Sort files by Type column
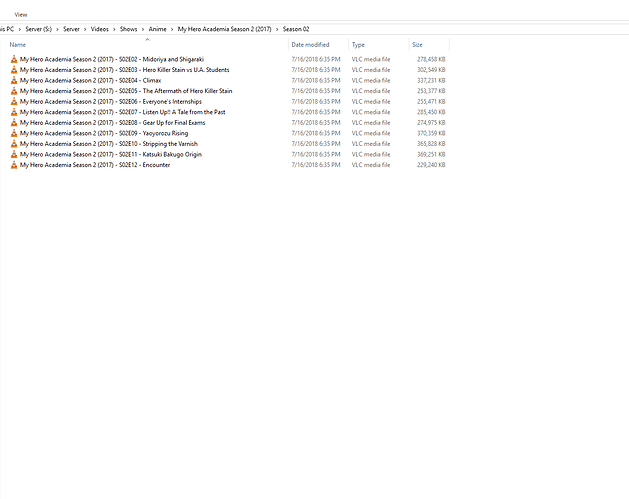 358,45
